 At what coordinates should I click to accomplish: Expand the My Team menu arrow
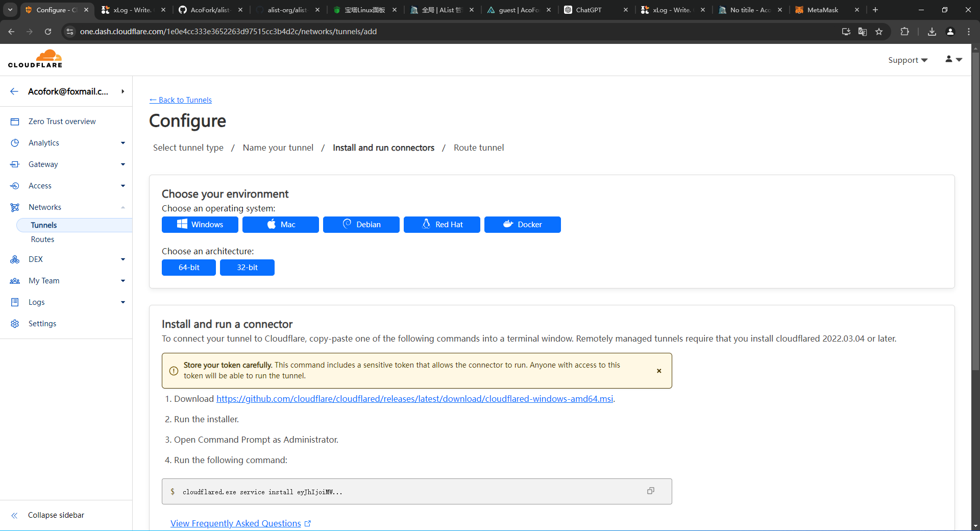(x=123, y=281)
